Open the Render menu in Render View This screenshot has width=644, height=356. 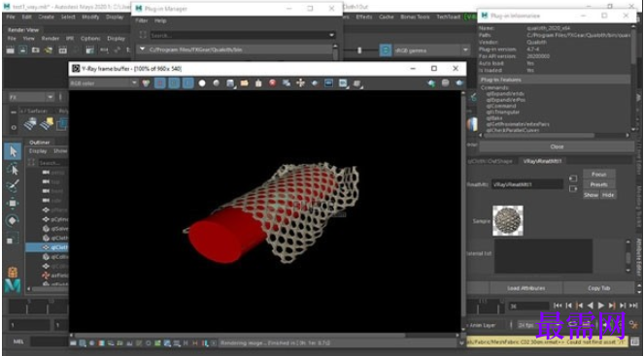click(51, 38)
